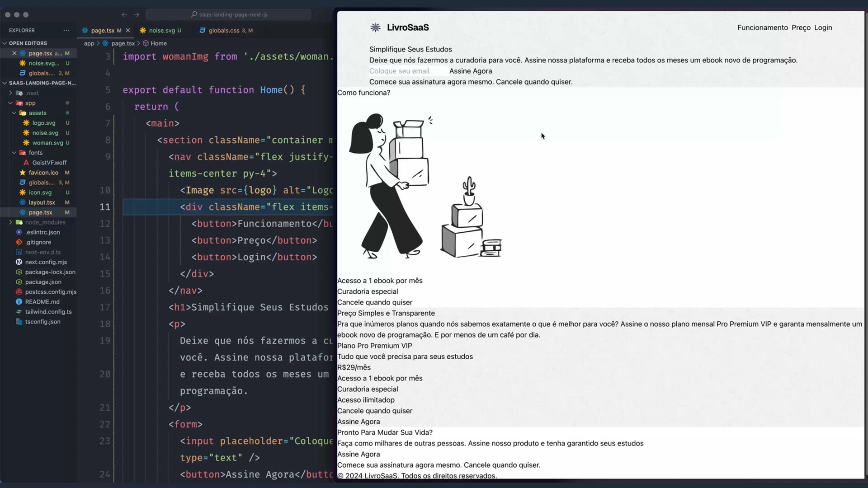Click the Funcionamento button in preview nav

pos(762,28)
